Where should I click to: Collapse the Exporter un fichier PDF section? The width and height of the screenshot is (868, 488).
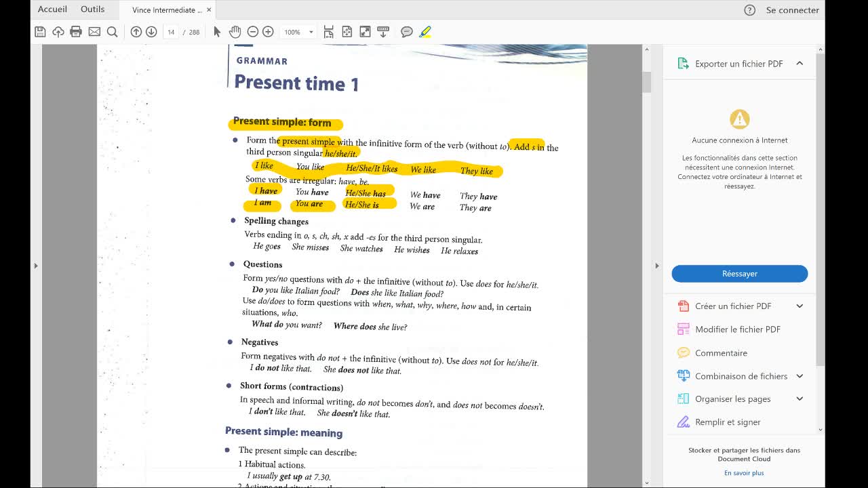(800, 64)
